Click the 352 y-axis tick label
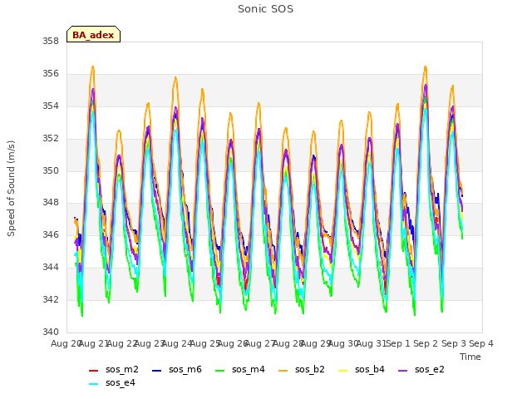The height and width of the screenshot is (399, 532). click(51, 139)
